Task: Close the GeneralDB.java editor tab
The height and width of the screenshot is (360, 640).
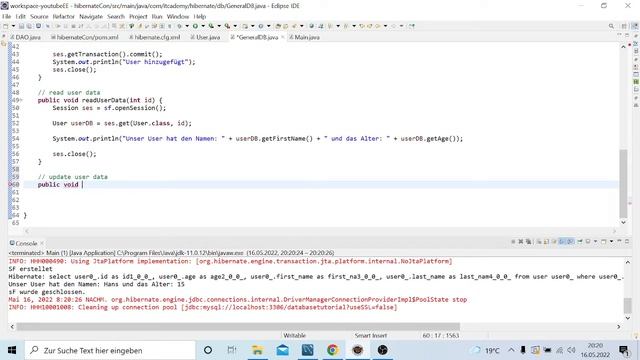Action: click(x=282, y=37)
